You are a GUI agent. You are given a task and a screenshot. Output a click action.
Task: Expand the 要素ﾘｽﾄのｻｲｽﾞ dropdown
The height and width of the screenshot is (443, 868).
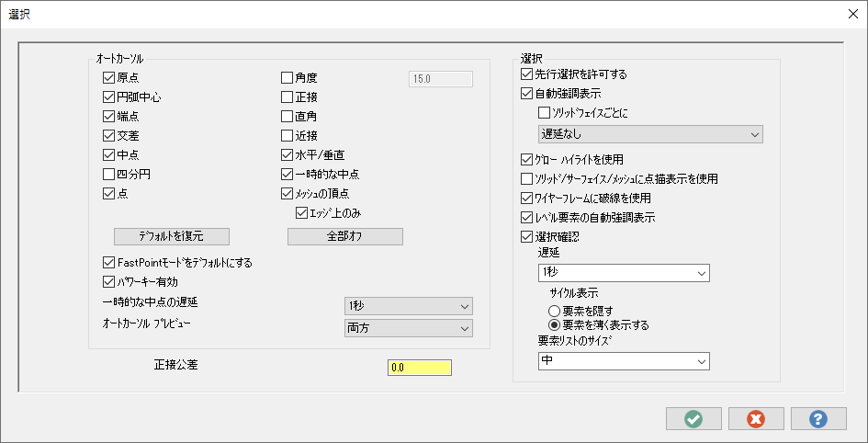click(624, 361)
